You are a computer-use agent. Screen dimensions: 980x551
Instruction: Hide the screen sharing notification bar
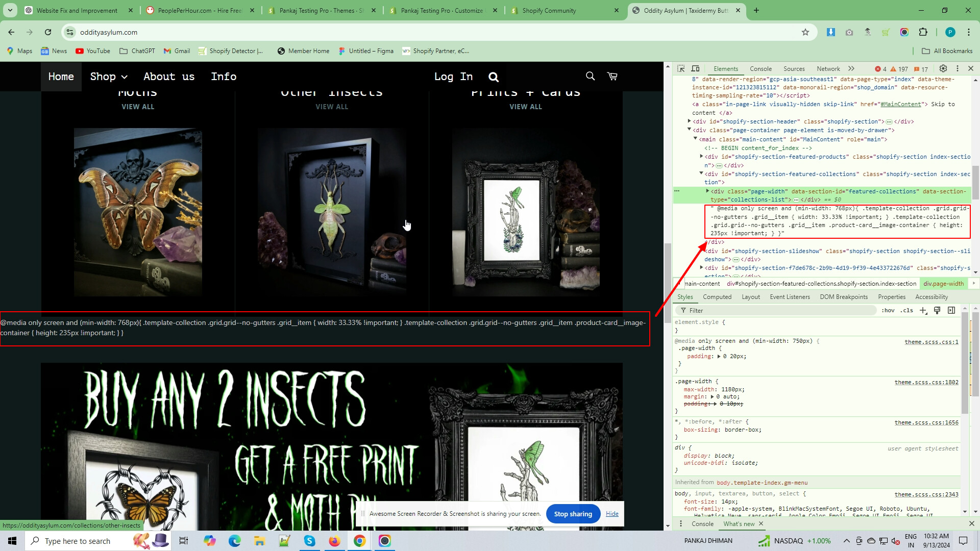(x=612, y=514)
